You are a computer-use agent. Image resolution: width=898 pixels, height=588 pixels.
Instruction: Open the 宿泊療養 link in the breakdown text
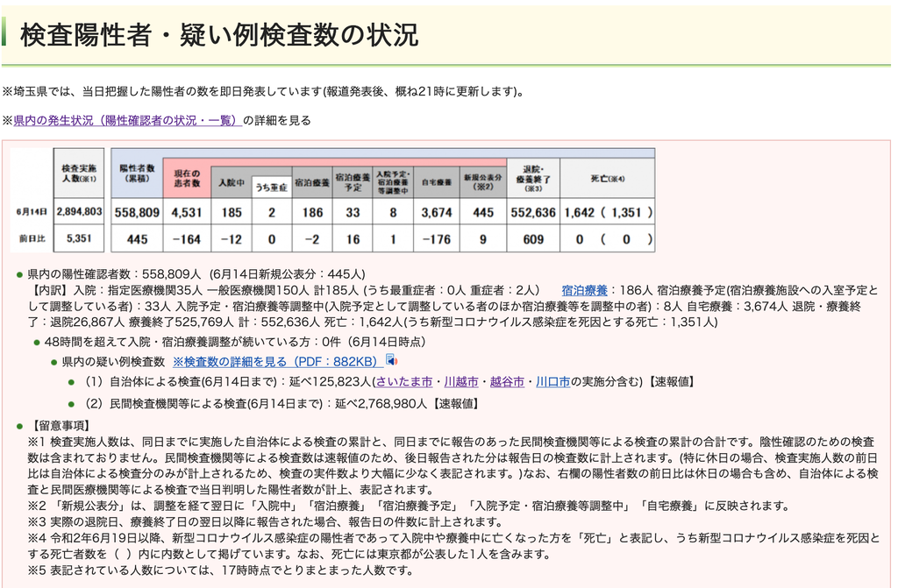[x=584, y=290]
